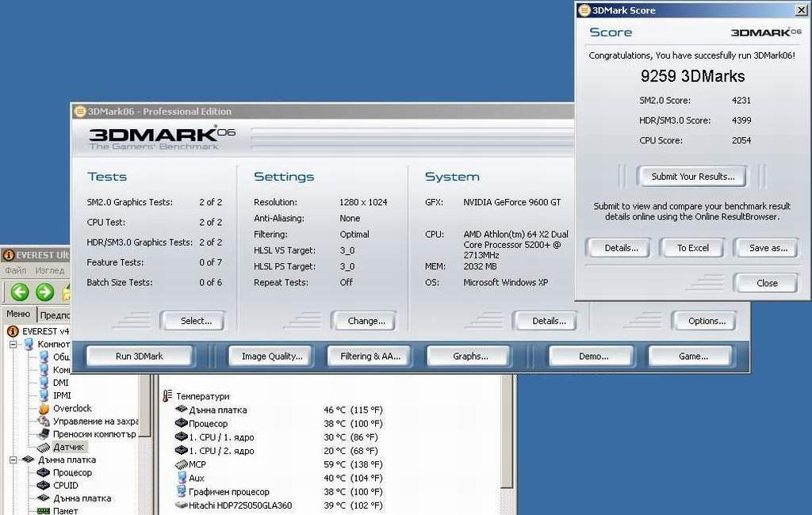
Task: Open the Graphs button
Action: [469, 356]
